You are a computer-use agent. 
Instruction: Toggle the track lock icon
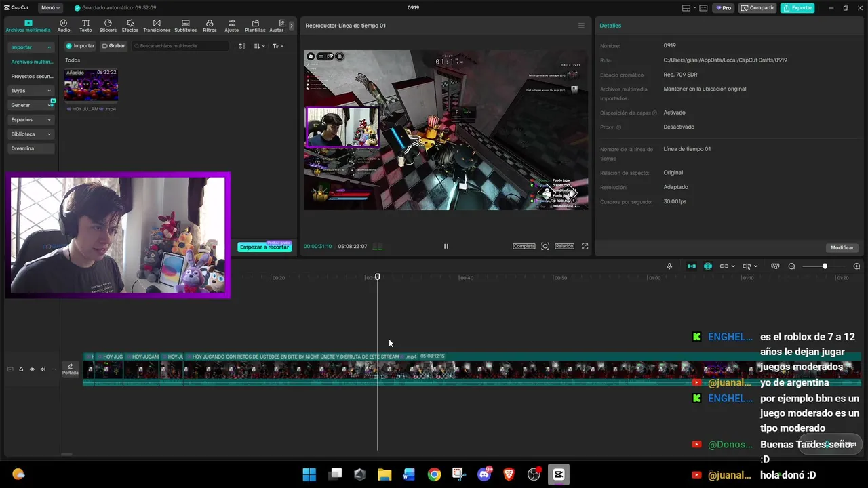[x=21, y=369]
